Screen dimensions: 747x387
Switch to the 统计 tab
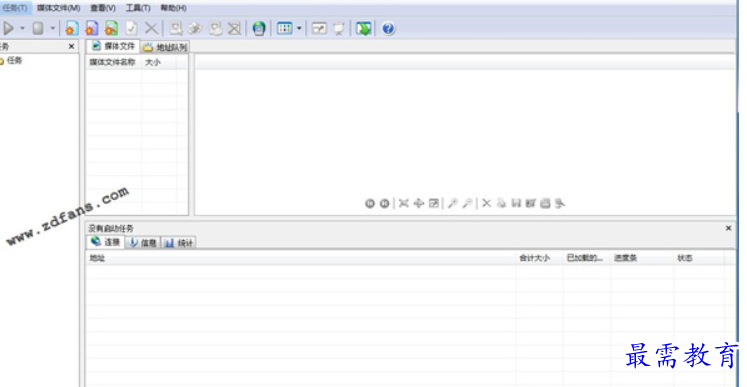click(x=179, y=243)
